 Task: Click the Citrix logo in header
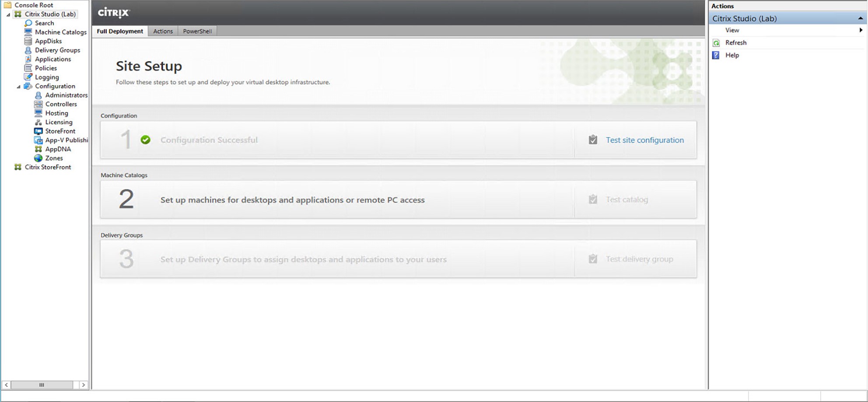click(x=114, y=13)
